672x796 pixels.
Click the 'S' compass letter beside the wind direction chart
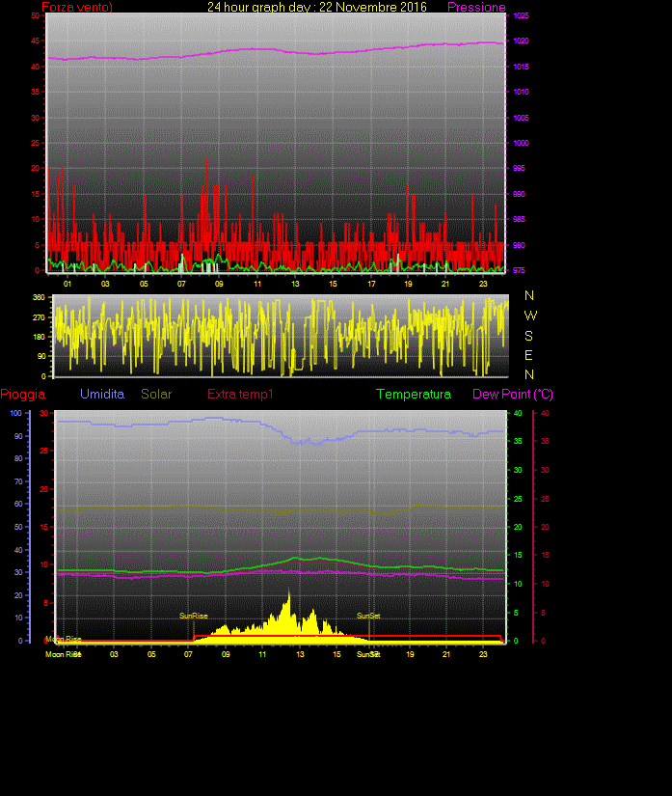click(x=528, y=336)
